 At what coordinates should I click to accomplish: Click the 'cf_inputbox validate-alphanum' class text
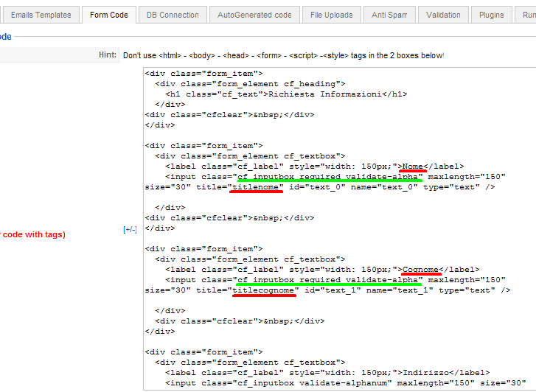pyautogui.click(x=312, y=383)
